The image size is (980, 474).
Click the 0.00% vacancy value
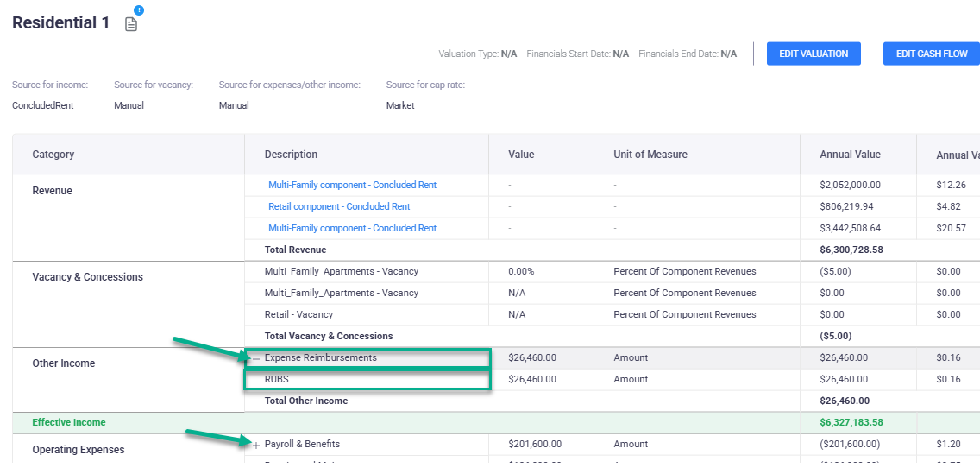click(x=521, y=271)
